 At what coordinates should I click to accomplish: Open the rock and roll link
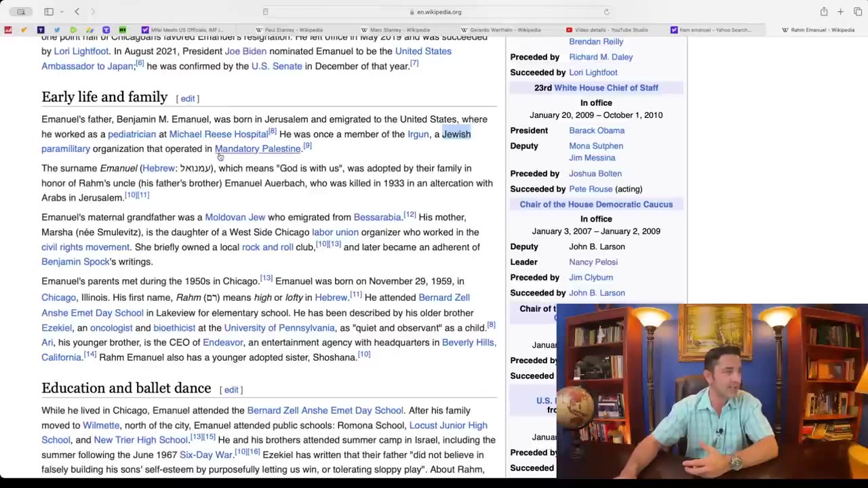267,247
